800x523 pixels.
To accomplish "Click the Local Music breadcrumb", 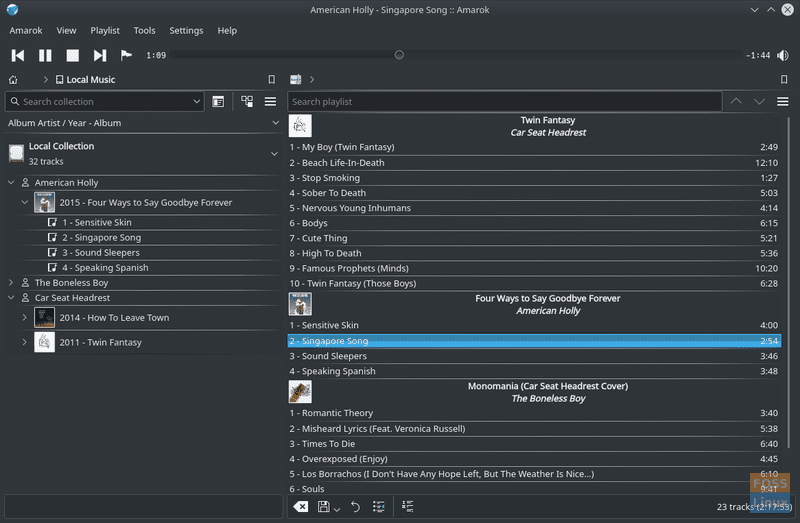I will click(x=85, y=80).
